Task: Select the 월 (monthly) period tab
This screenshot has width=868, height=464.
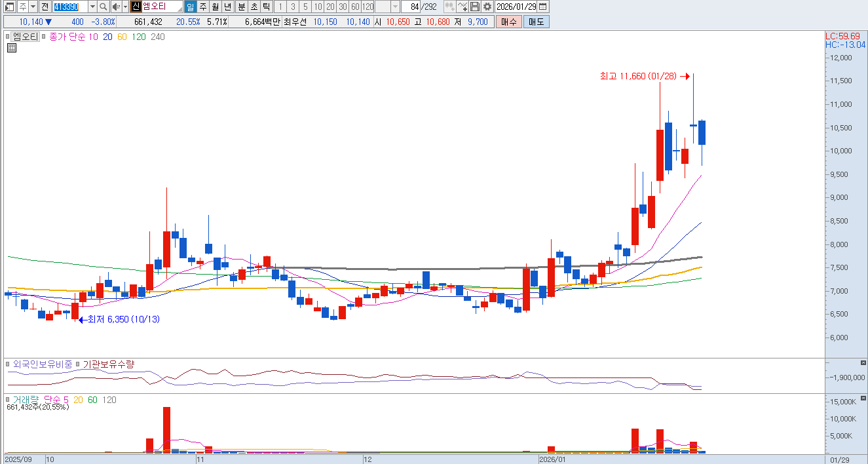Action: (215, 7)
